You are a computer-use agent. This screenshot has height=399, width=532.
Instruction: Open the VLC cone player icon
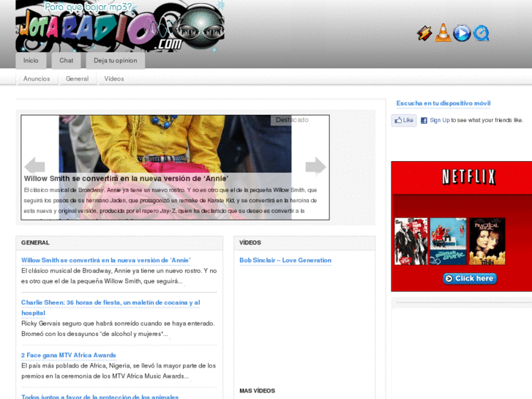[443, 33]
